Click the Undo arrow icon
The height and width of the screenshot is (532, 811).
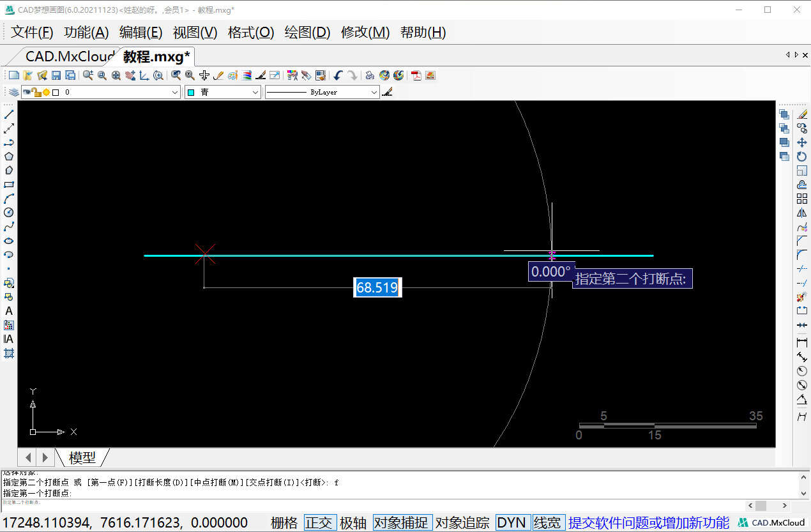click(338, 75)
